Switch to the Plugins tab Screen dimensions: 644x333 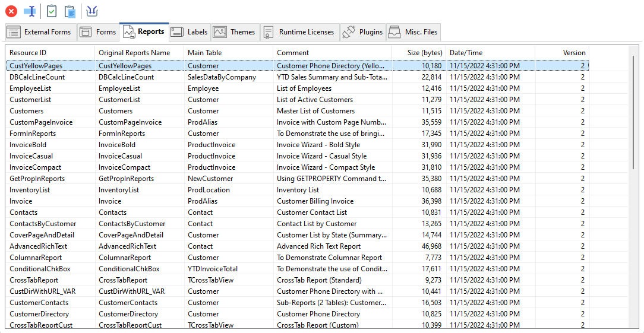[363, 32]
